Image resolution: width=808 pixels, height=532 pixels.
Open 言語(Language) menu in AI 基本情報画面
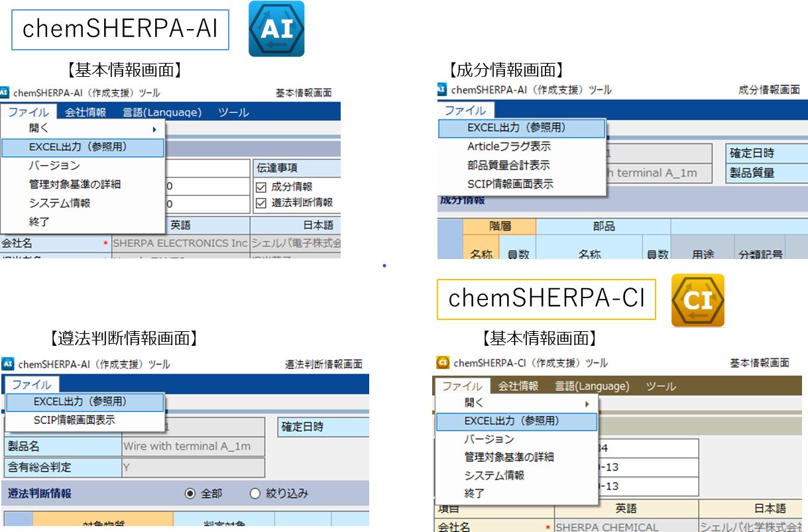(x=162, y=112)
